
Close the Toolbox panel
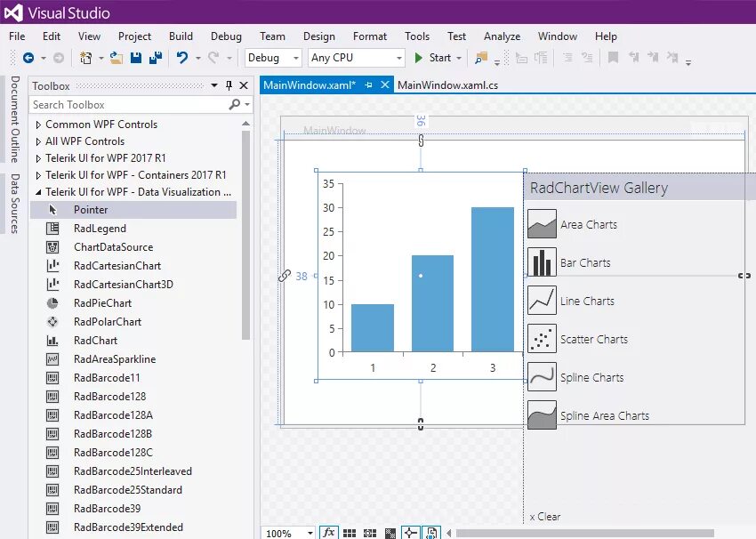(244, 85)
